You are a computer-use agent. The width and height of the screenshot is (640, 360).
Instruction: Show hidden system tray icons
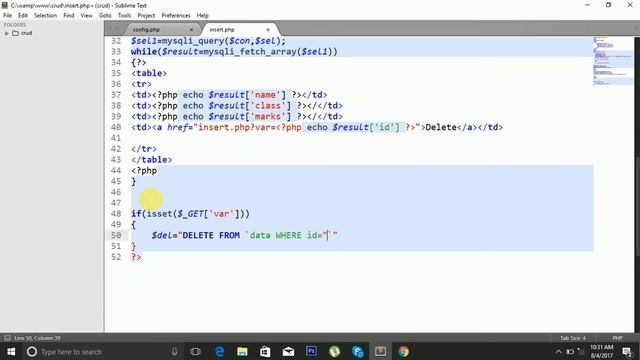(x=558, y=351)
